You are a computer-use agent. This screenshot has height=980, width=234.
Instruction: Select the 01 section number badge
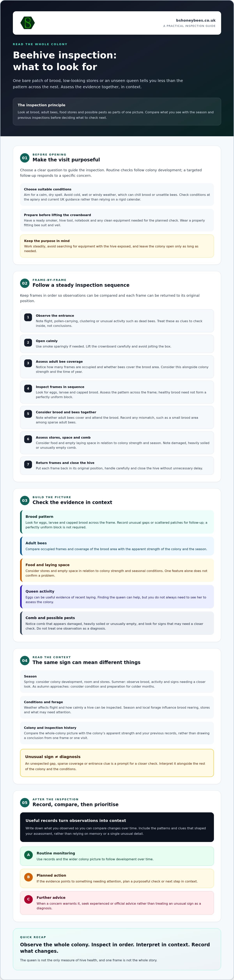[x=25, y=158]
